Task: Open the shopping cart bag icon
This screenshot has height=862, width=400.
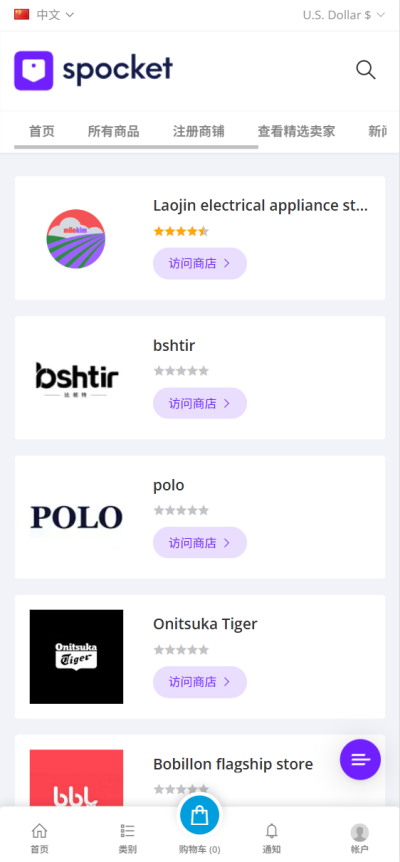Action: (x=199, y=814)
